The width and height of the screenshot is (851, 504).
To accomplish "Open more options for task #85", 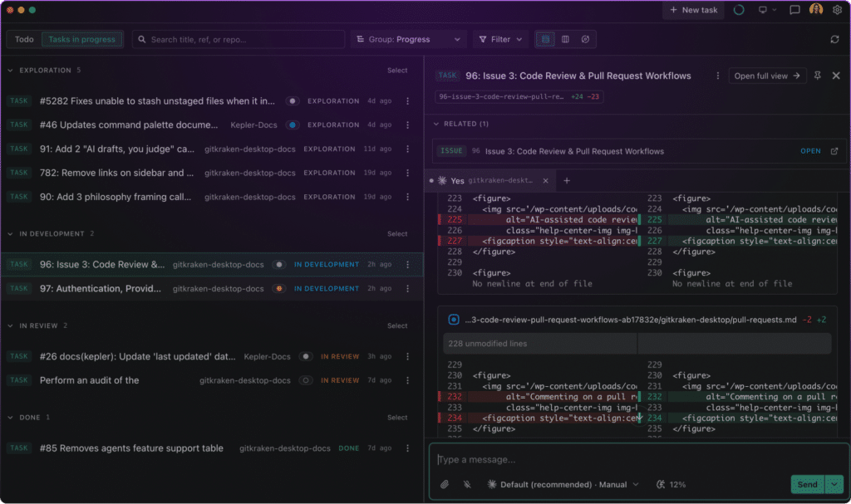I will [407, 448].
